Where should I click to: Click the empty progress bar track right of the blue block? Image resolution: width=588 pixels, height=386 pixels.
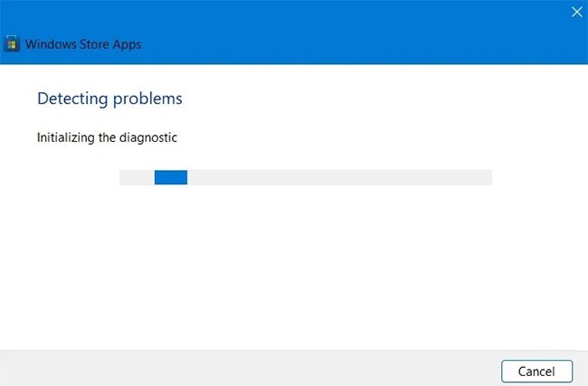point(339,177)
